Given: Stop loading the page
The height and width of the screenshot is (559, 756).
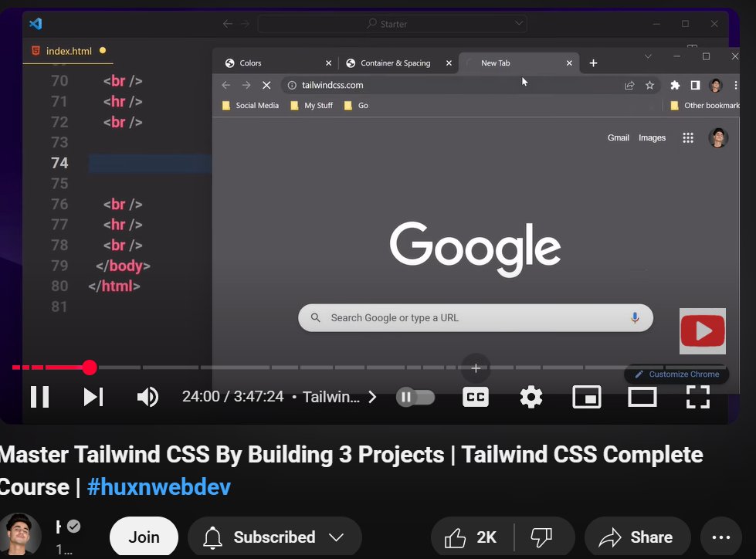Looking at the screenshot, I should pos(266,85).
